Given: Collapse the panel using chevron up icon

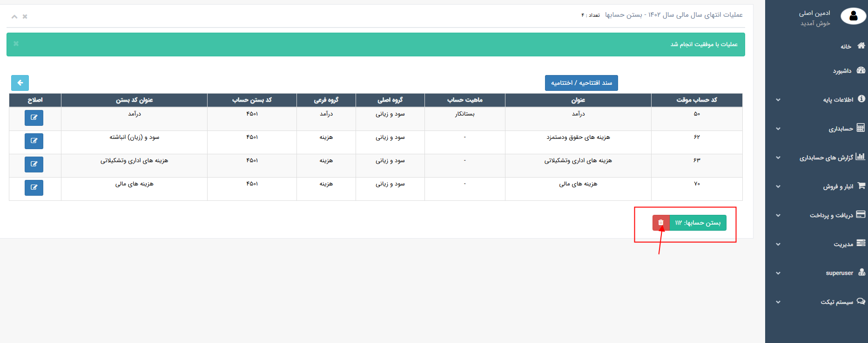Looking at the screenshot, I should pos(14,17).
